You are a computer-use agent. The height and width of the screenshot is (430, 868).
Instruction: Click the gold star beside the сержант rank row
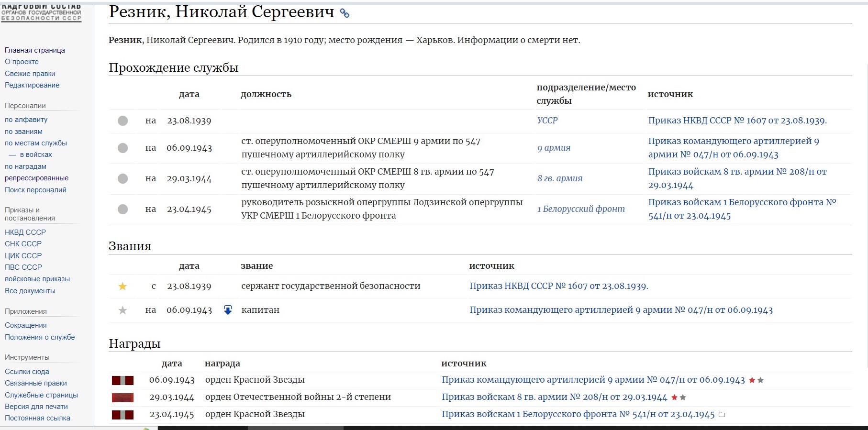coord(122,286)
